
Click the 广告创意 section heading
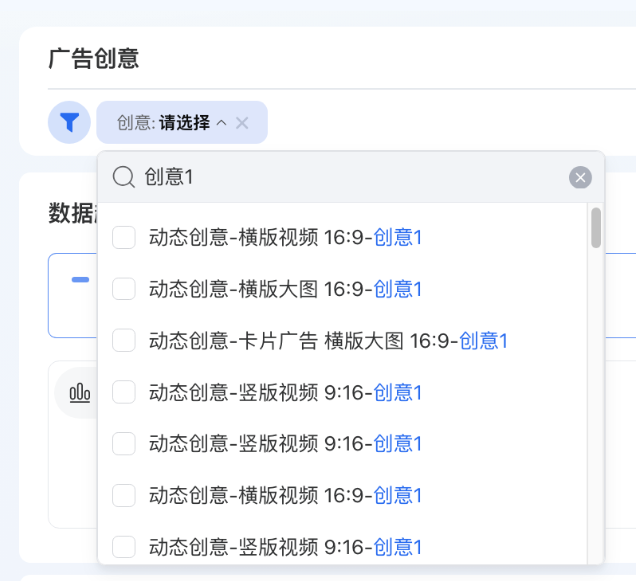point(94,59)
